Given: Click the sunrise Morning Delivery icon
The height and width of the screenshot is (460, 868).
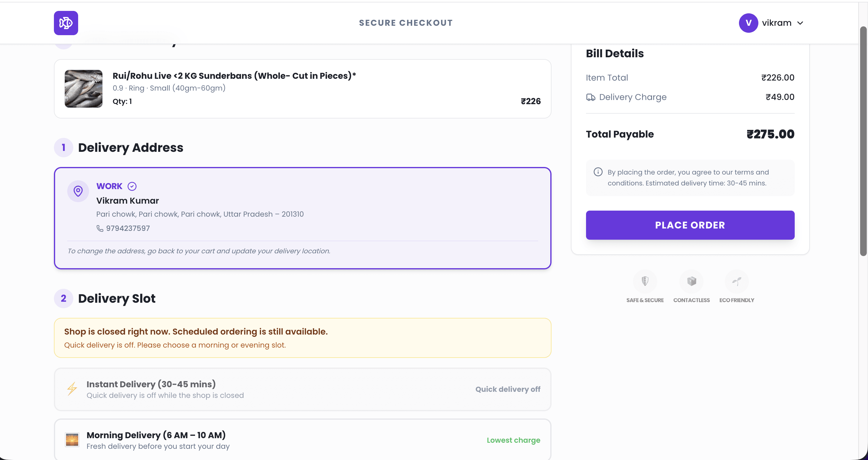Looking at the screenshot, I should coord(72,440).
